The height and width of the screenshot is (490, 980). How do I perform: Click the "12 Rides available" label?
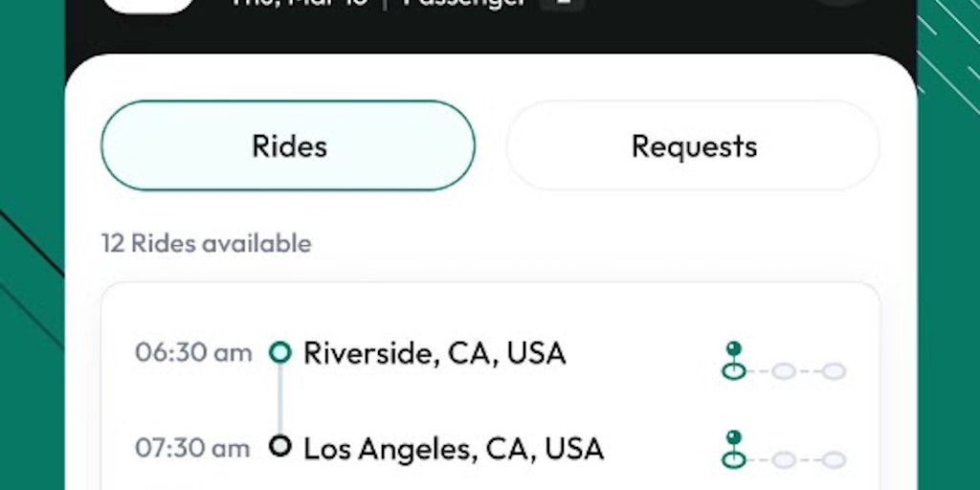click(x=207, y=243)
